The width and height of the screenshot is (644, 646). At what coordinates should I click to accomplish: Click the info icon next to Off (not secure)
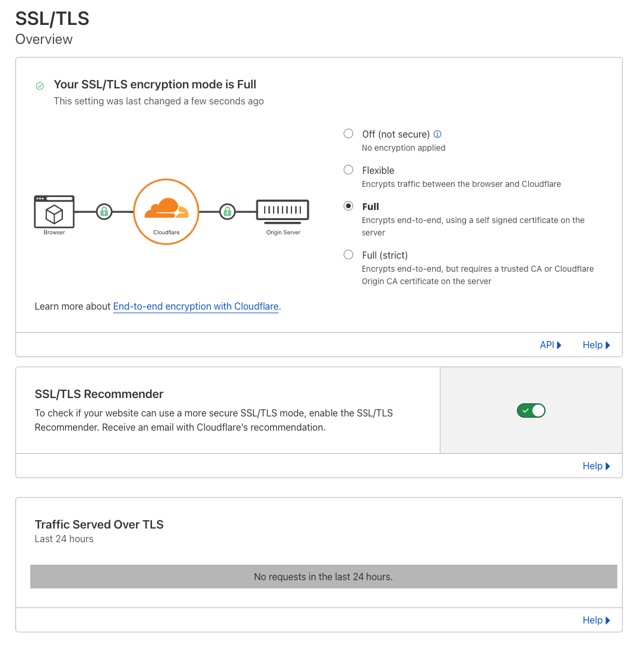(x=437, y=134)
